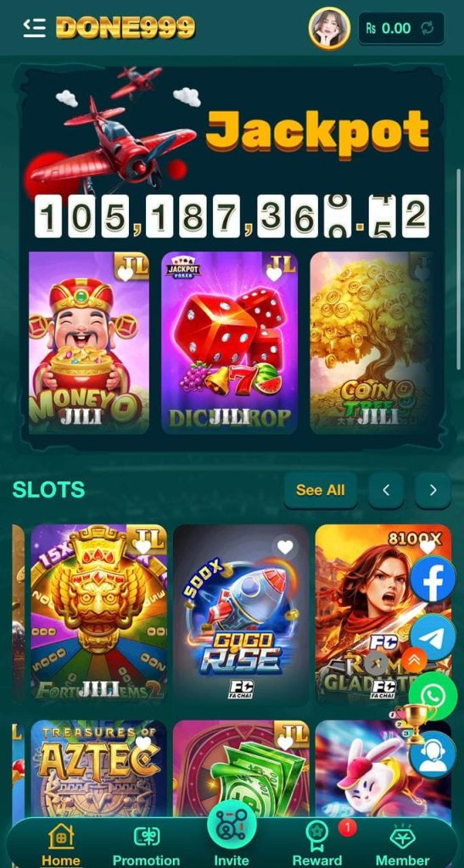Screen dimensions: 464x868
Task: Open the WhatsApp floating icon
Action: pos(433,695)
